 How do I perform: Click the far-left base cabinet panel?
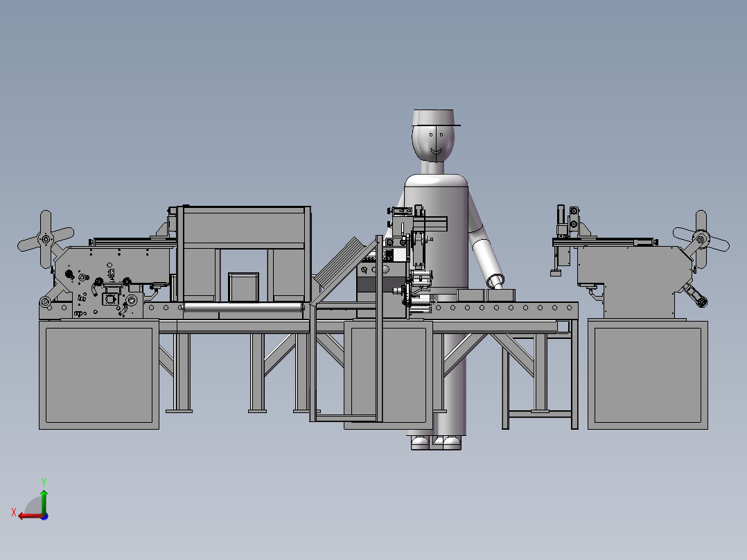[98, 374]
